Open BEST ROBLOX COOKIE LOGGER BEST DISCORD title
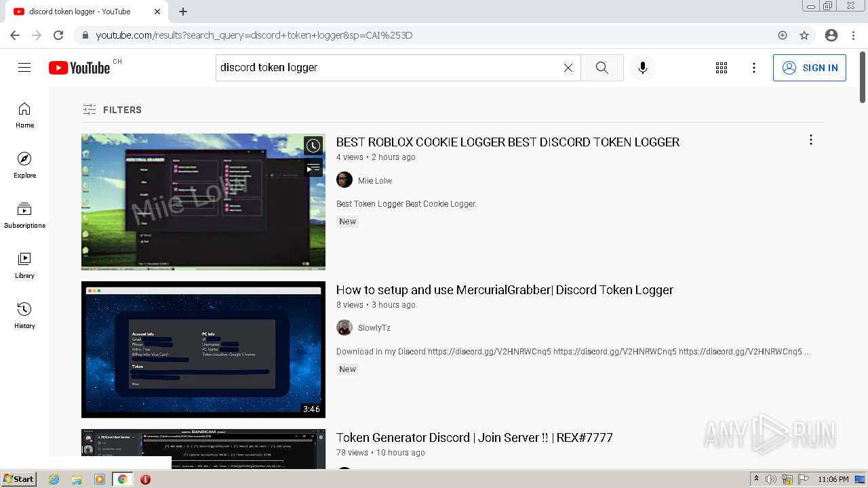This screenshot has width=868, height=488. click(508, 142)
